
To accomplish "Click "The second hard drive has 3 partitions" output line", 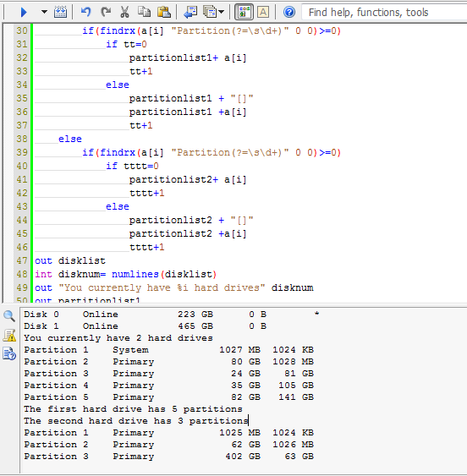I will (136, 421).
